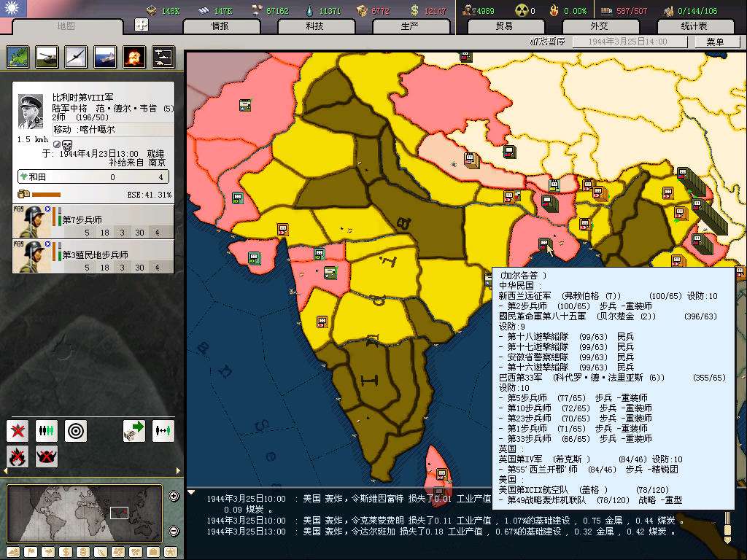Toggle the star-X disband unit button

(x=18, y=430)
